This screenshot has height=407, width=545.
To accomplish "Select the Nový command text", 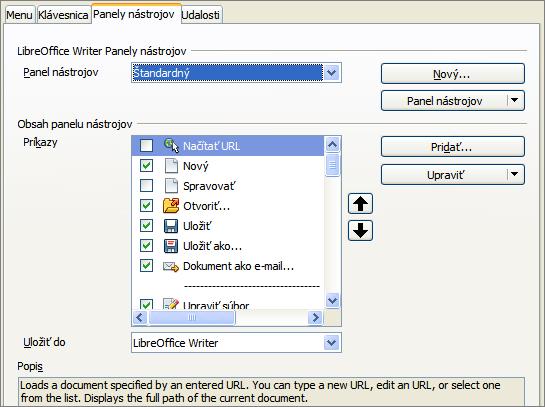I will pyautogui.click(x=196, y=166).
